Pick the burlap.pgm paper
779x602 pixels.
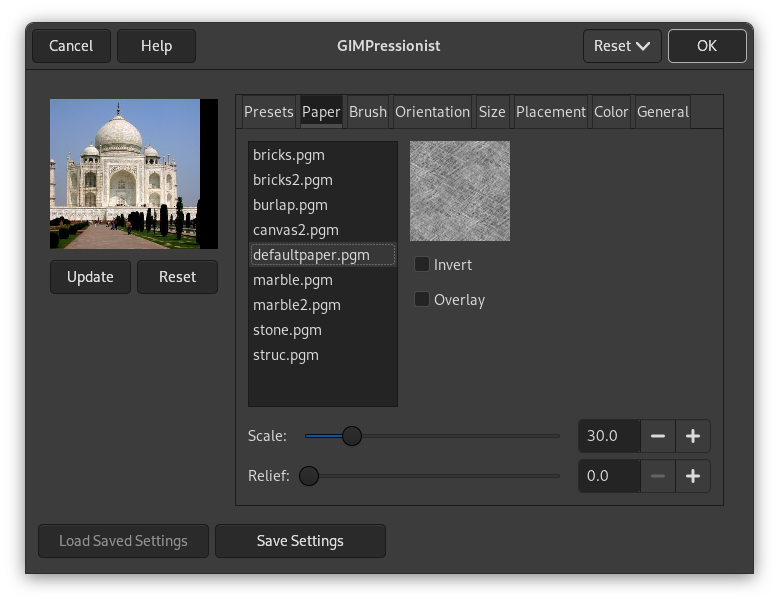point(290,205)
